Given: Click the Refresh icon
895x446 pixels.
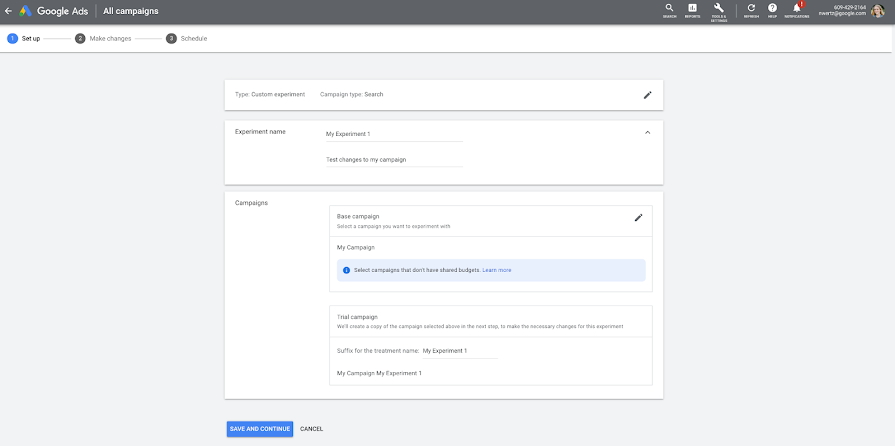Looking at the screenshot, I should click(x=751, y=10).
